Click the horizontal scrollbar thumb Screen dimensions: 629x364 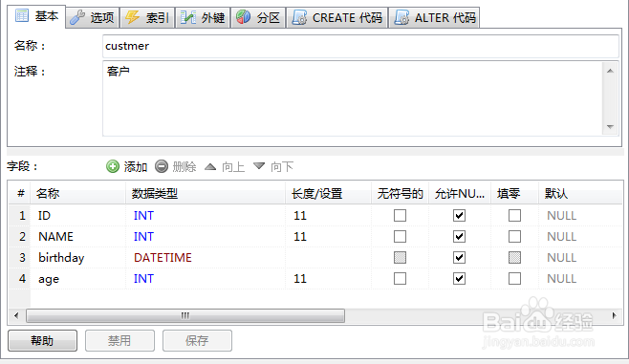coord(185,315)
